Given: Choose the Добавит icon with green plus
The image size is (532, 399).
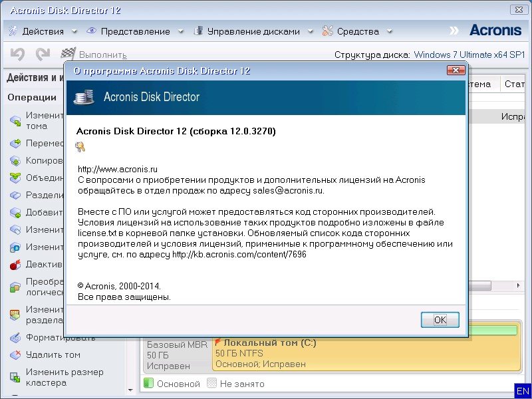Looking at the screenshot, I should coord(15,212).
